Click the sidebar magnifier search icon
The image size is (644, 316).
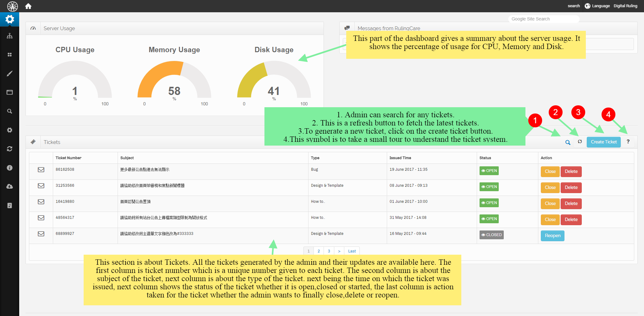point(10,111)
